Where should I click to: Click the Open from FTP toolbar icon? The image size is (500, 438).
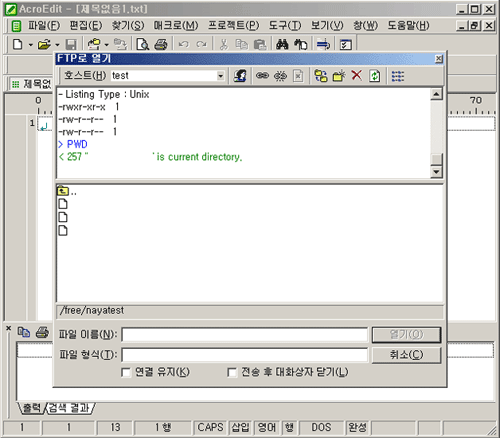[x=94, y=44]
